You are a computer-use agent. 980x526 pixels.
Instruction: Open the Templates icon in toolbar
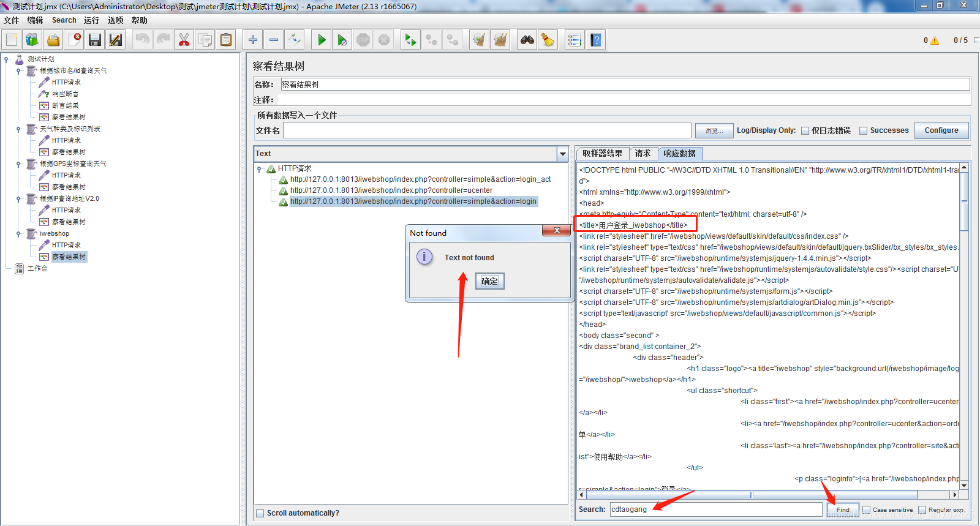coord(32,40)
